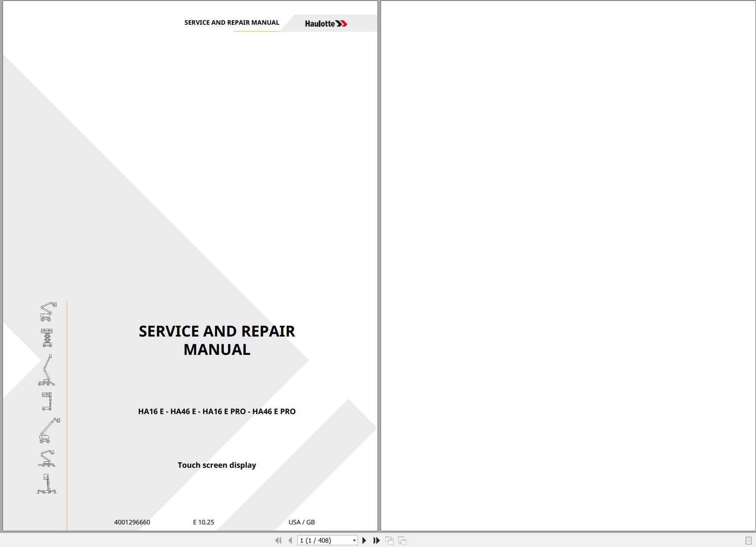Click the telescopic boom lift pictogram
756x547 pixels.
[x=49, y=430]
